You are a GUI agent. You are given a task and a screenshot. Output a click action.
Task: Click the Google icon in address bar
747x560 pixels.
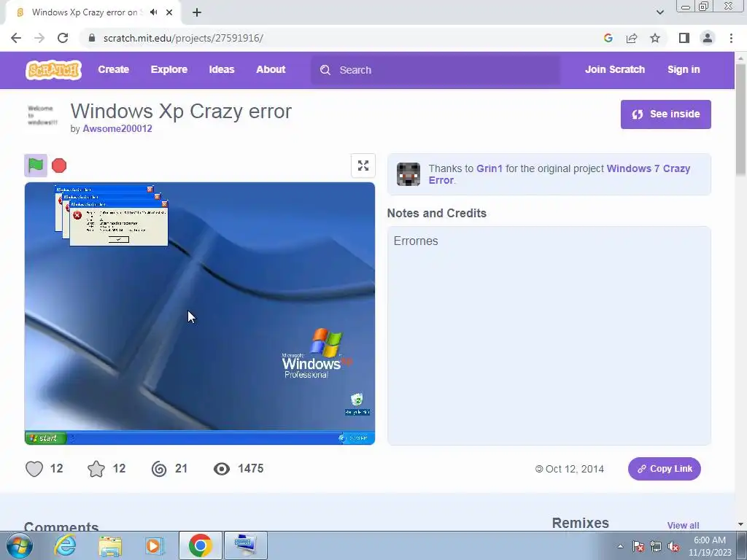point(608,38)
